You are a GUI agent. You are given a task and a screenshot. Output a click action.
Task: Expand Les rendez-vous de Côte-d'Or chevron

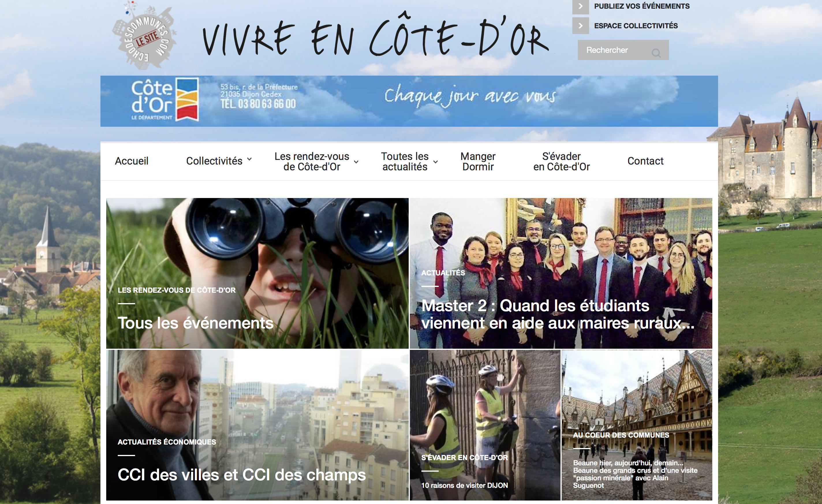(x=356, y=162)
